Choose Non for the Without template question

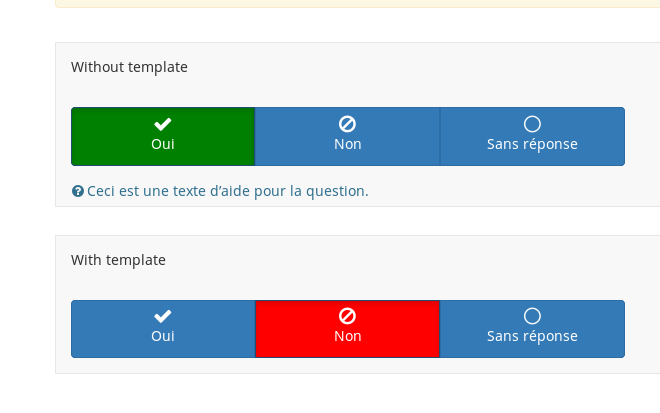pos(347,136)
